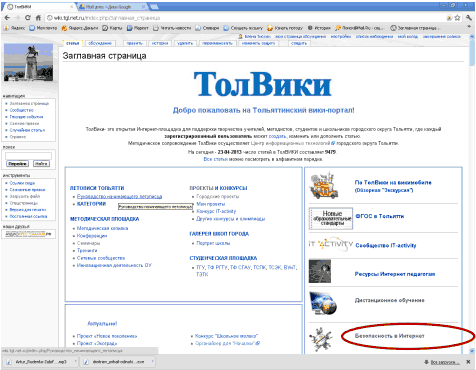Open Городские проекты link

point(218,196)
